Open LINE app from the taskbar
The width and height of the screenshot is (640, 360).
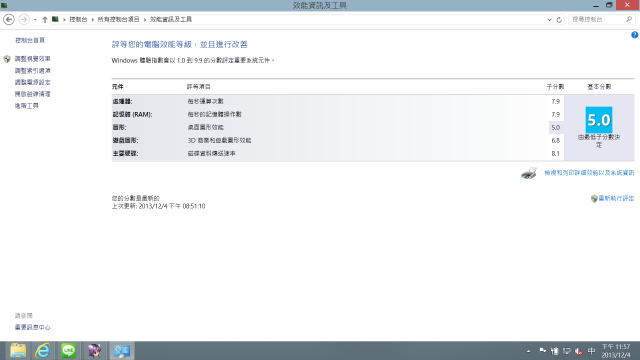(69, 351)
